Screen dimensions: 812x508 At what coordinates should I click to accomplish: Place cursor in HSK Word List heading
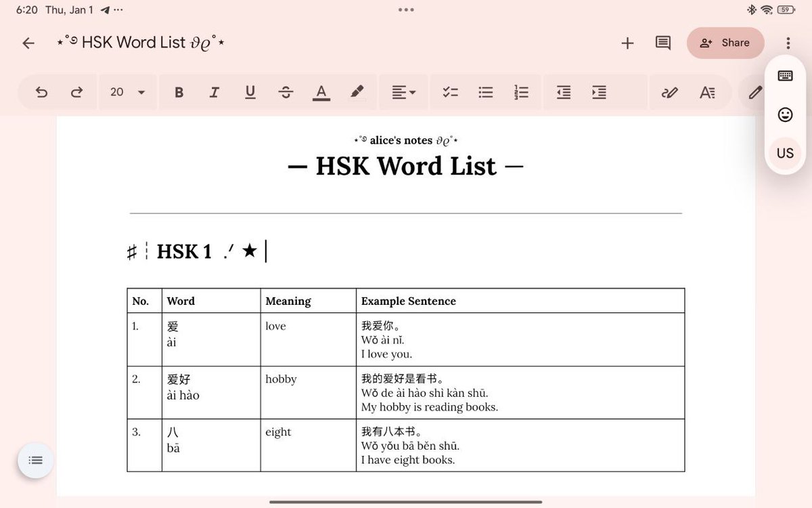pyautogui.click(x=406, y=166)
